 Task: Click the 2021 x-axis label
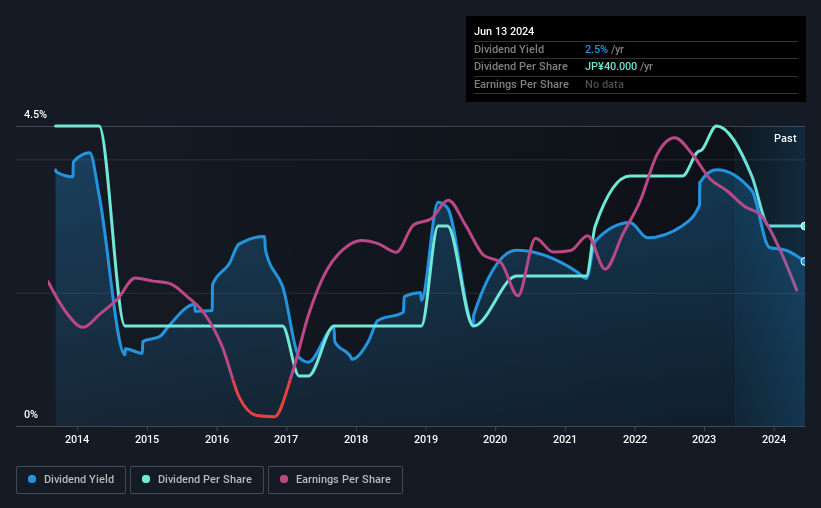[565, 439]
